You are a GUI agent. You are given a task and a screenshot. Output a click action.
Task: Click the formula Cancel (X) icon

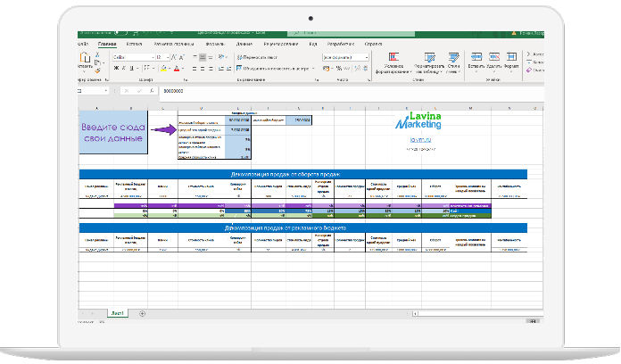click(x=127, y=91)
